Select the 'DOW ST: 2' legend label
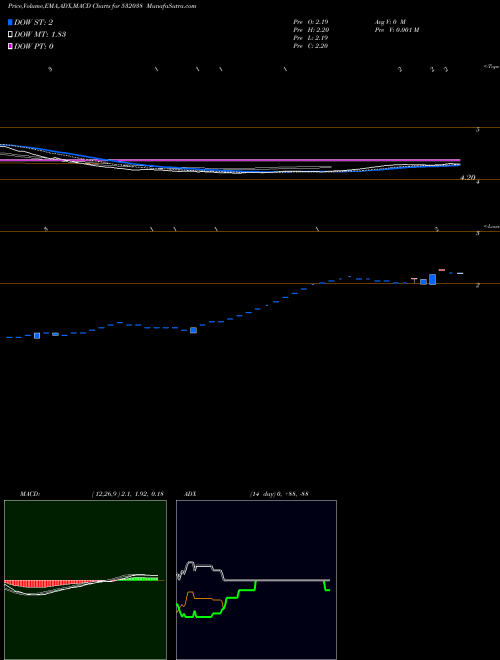 [33, 22]
